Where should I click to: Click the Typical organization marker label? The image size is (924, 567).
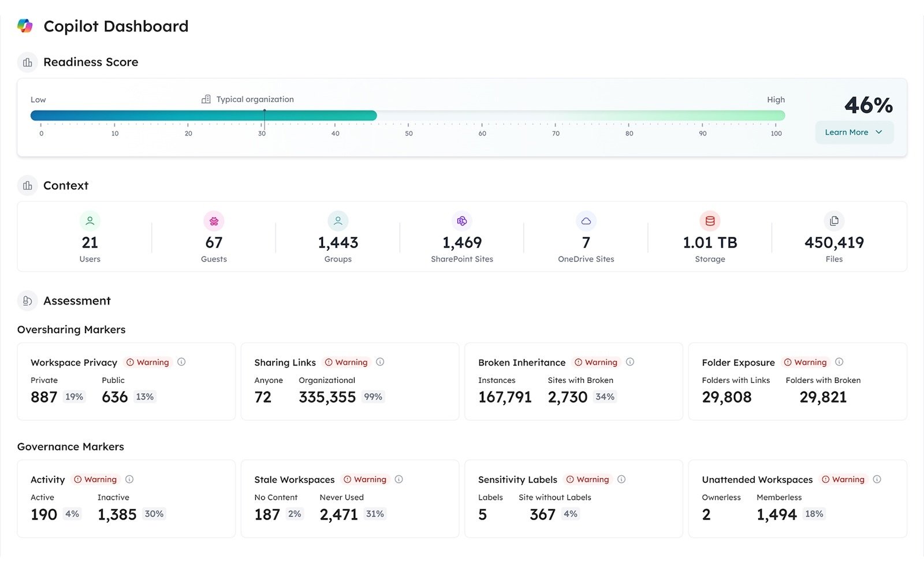click(x=255, y=99)
